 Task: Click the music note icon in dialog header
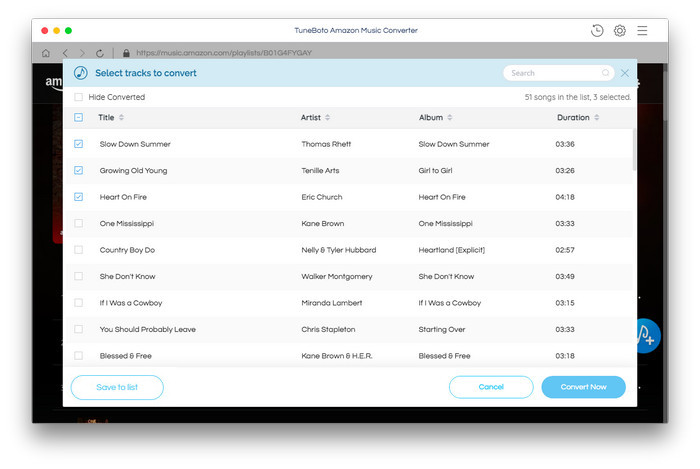[80, 73]
